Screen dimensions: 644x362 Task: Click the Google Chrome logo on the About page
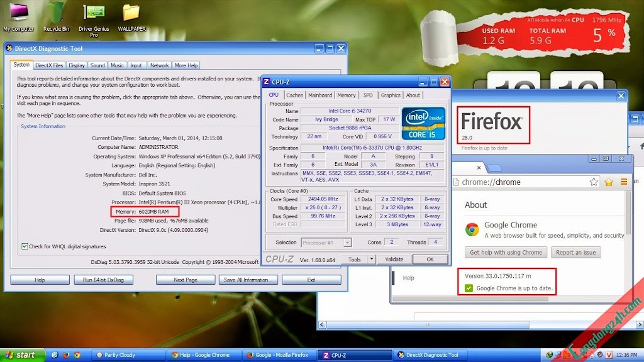[472, 229]
